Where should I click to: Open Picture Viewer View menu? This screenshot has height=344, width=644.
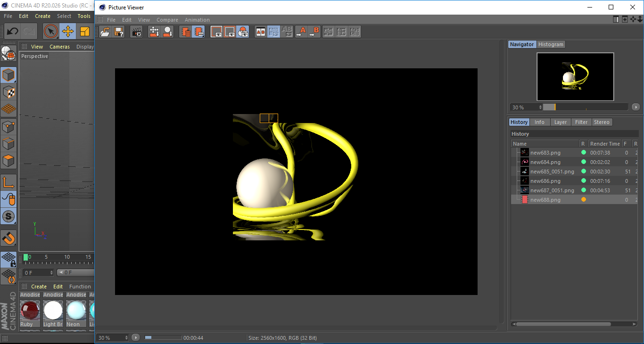[144, 20]
